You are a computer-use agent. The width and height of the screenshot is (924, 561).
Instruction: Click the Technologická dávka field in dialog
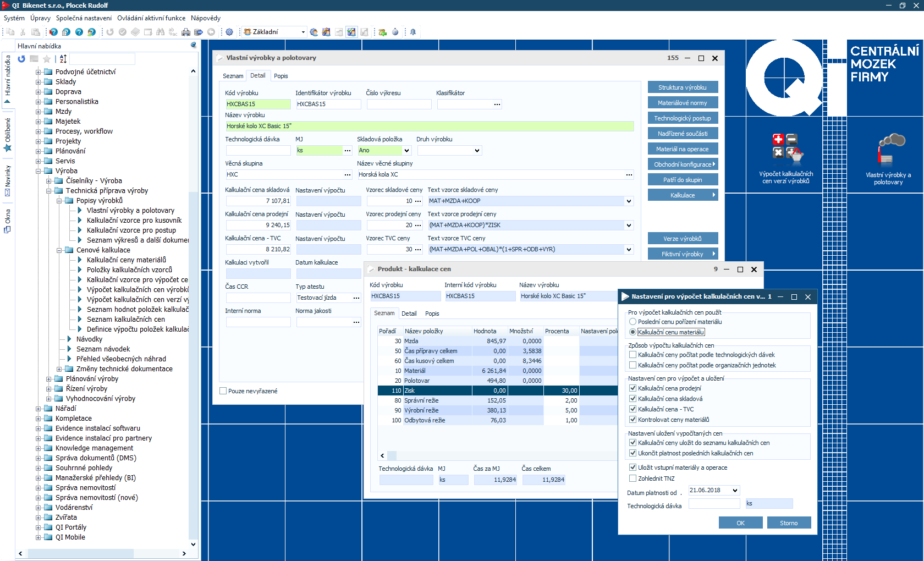pyautogui.click(x=714, y=503)
